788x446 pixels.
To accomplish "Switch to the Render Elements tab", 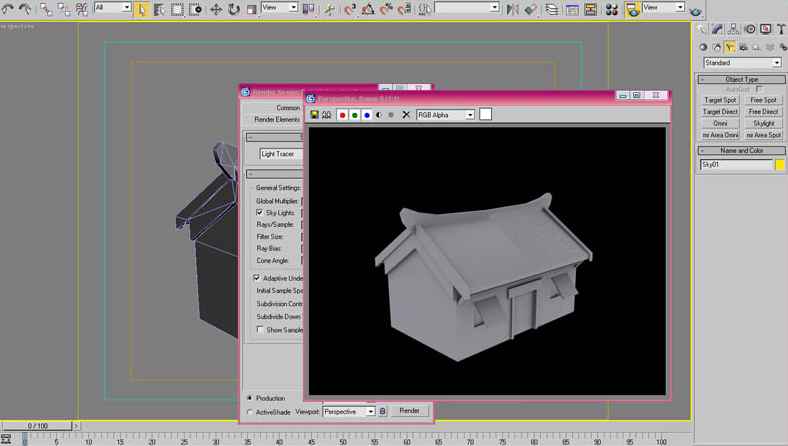I will click(x=277, y=120).
